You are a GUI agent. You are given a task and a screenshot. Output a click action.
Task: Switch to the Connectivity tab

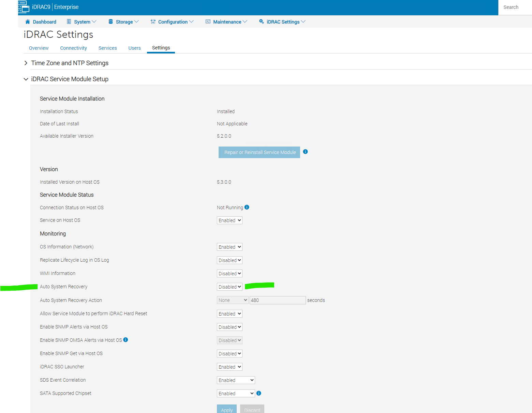click(73, 48)
